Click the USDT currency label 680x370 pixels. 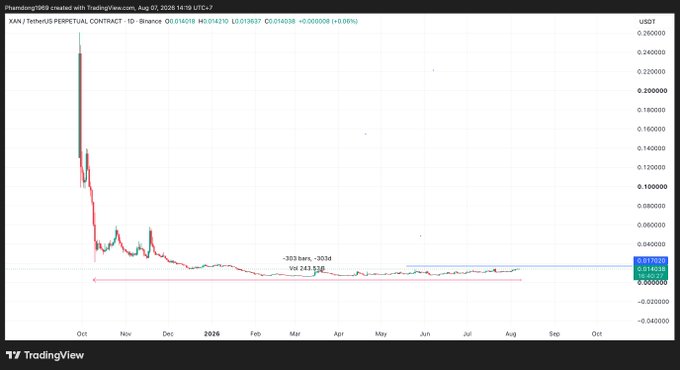pyautogui.click(x=647, y=22)
